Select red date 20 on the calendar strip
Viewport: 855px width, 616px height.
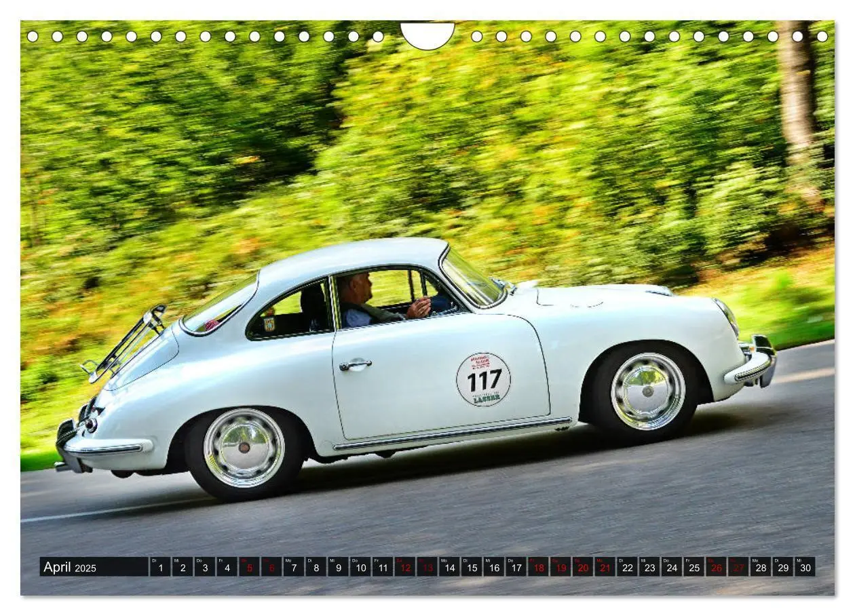[583, 567]
